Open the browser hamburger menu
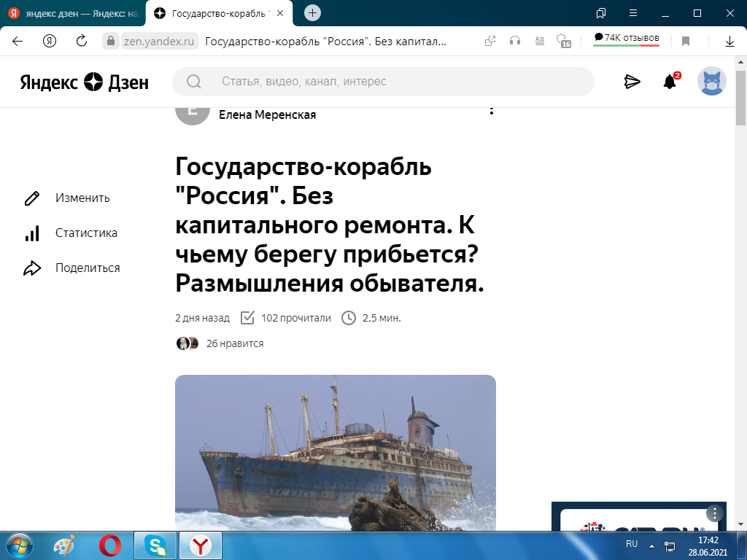Viewport: 747px width, 560px height. tap(632, 12)
